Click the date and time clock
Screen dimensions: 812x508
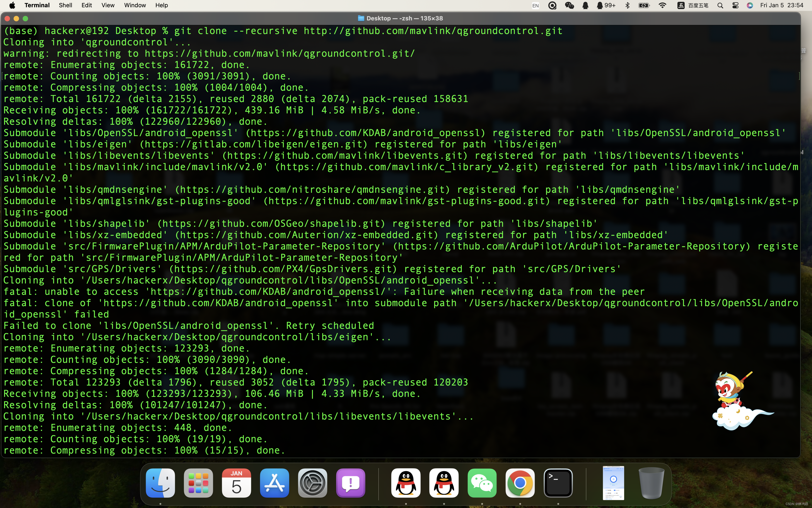(x=781, y=5)
